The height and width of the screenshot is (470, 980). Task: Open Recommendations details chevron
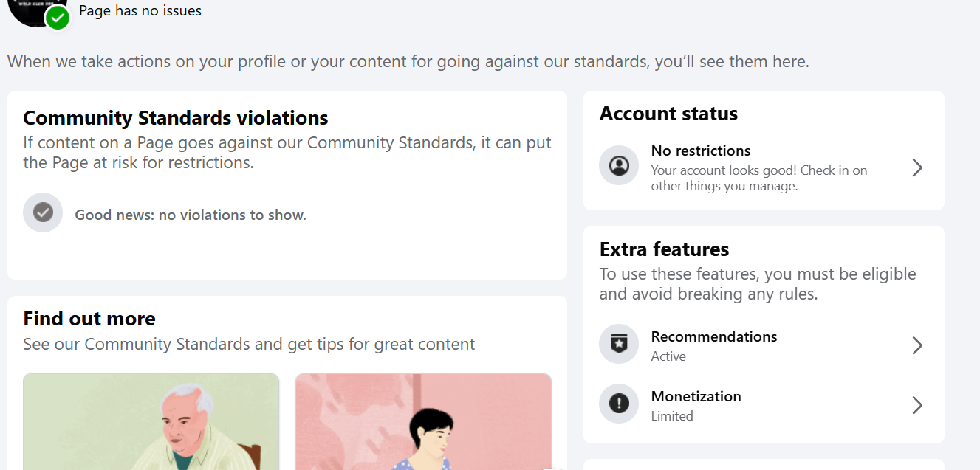(916, 345)
